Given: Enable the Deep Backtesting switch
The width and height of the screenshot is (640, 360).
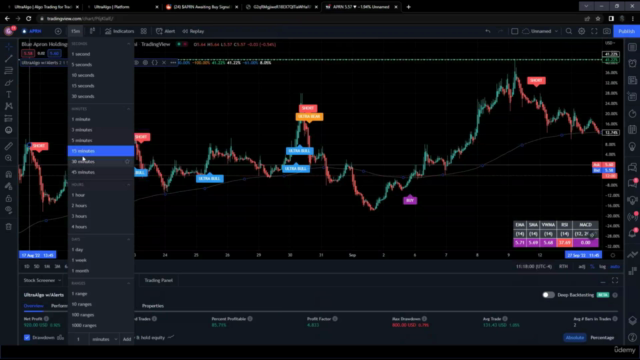Looking at the screenshot, I should (x=548, y=295).
